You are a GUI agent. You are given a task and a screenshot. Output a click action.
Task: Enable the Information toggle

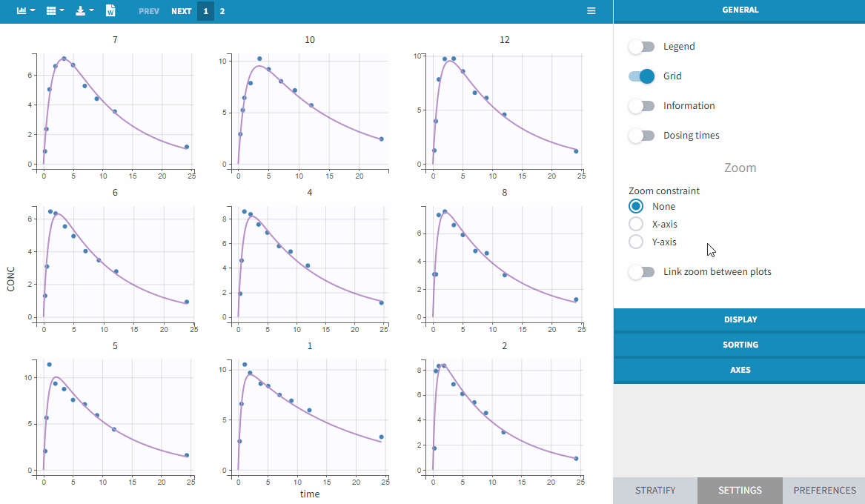point(641,106)
